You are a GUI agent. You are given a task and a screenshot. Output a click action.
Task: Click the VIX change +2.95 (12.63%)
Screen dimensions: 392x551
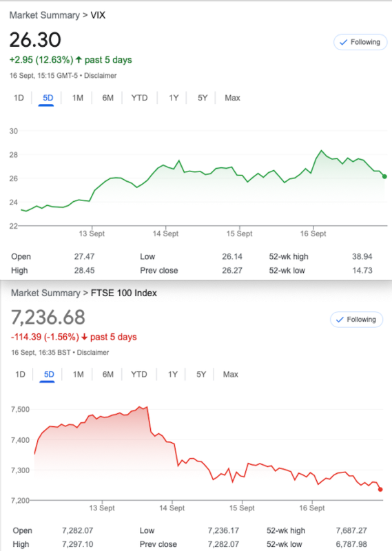click(x=41, y=60)
